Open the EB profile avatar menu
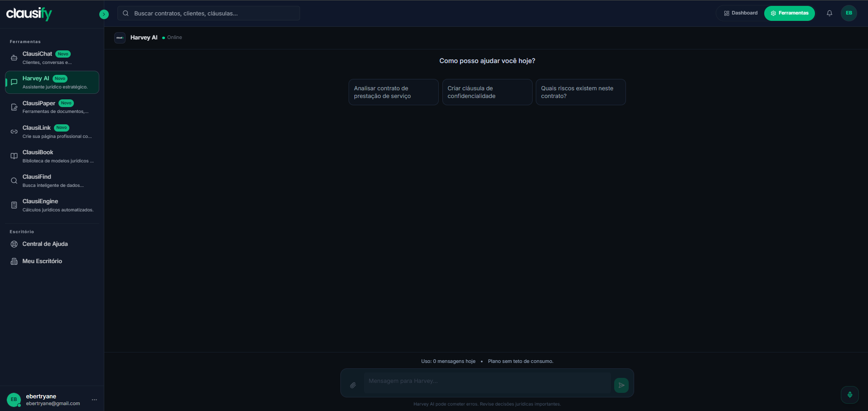 pos(849,13)
